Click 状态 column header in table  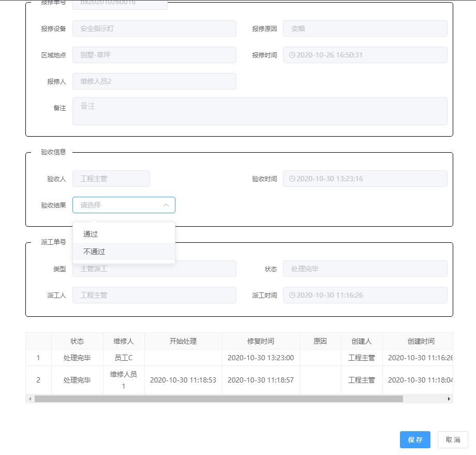pyautogui.click(x=77, y=341)
